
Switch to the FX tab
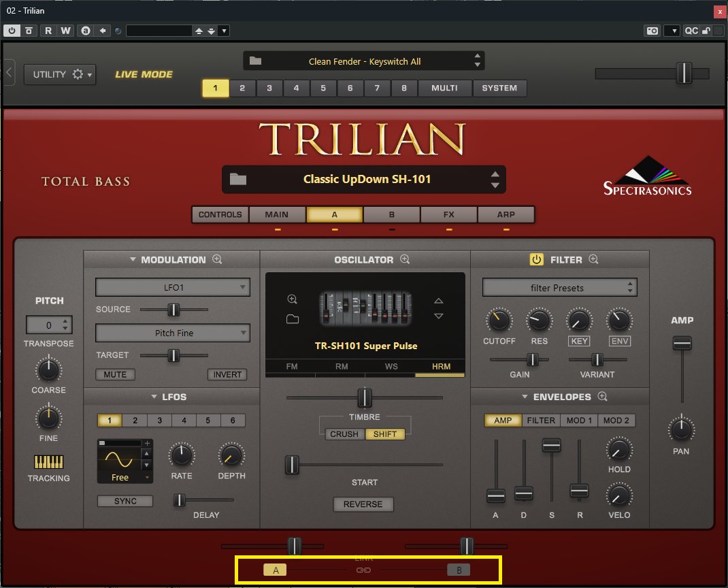click(449, 214)
